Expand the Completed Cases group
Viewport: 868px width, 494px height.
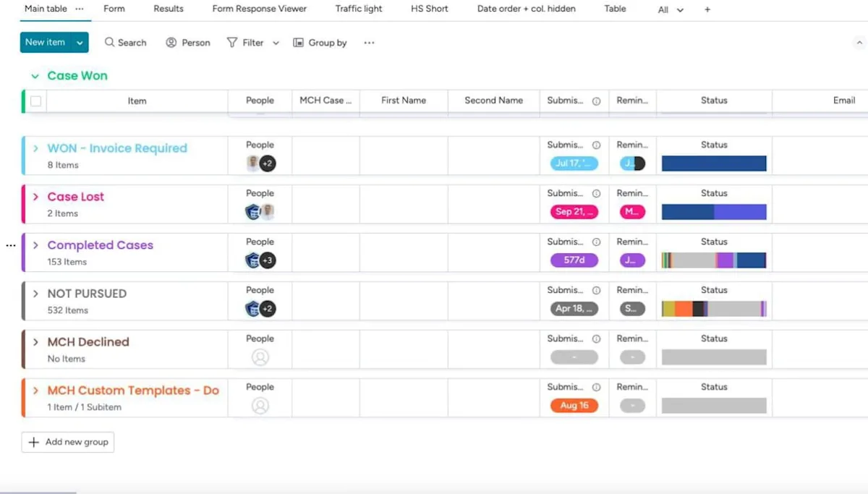click(x=35, y=245)
